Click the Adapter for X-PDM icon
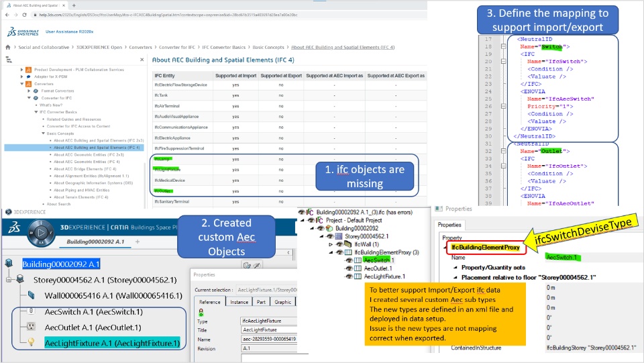This screenshot has height=363, width=644. (28, 76)
